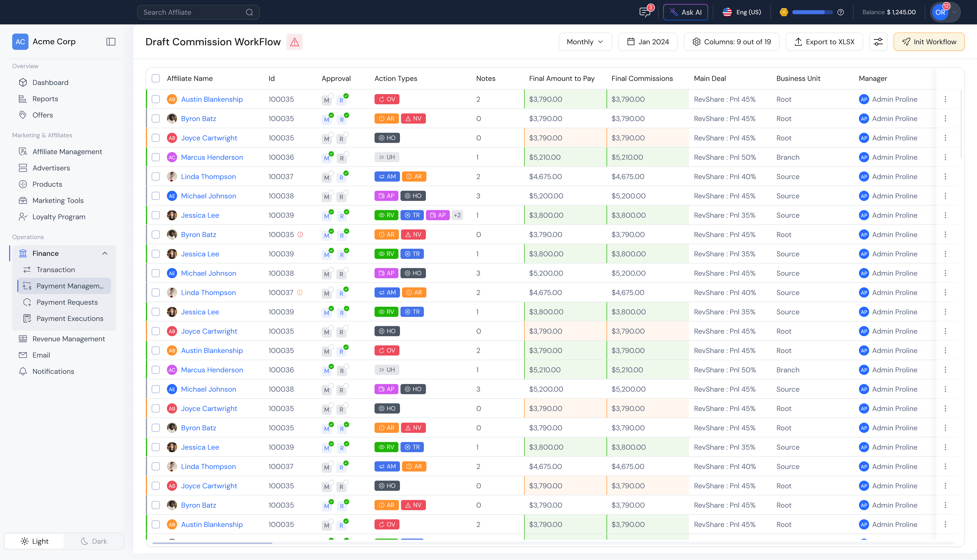
Task: Click the help question mark icon in top bar
Action: click(x=841, y=12)
